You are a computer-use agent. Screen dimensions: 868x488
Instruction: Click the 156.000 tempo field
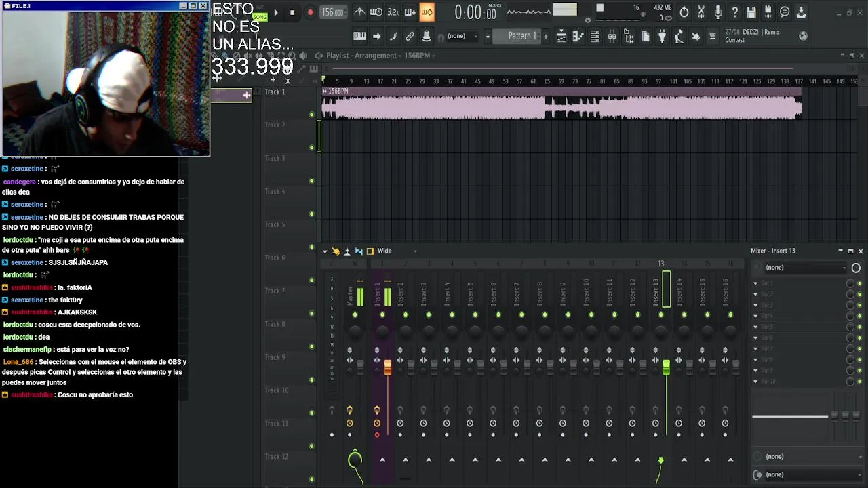click(x=332, y=12)
